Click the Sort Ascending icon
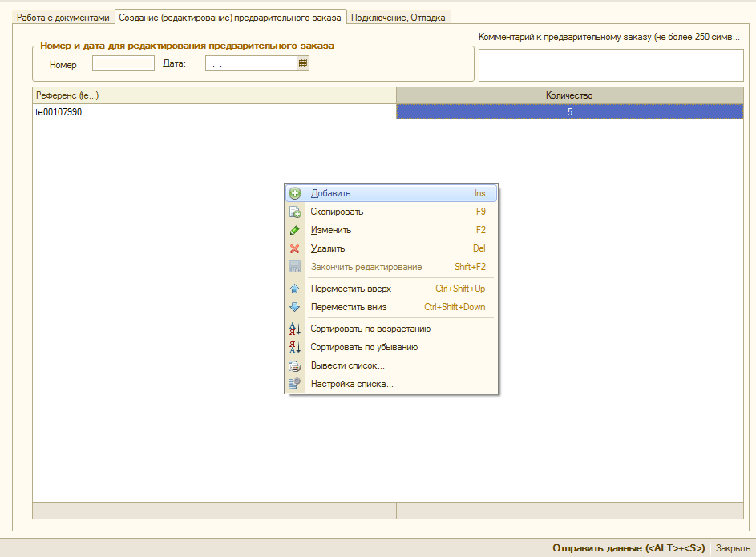 [x=294, y=329]
